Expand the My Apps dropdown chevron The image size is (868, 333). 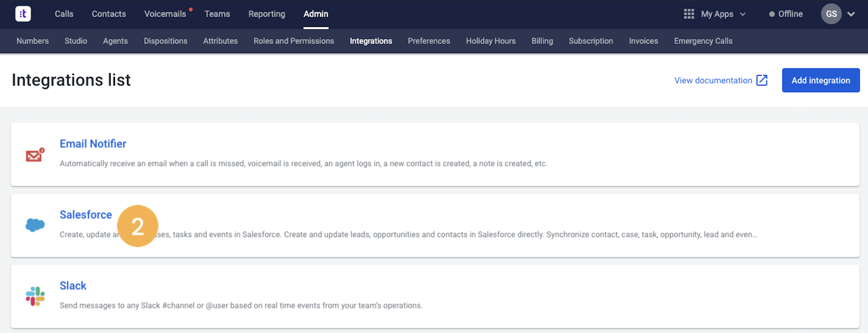coord(743,14)
